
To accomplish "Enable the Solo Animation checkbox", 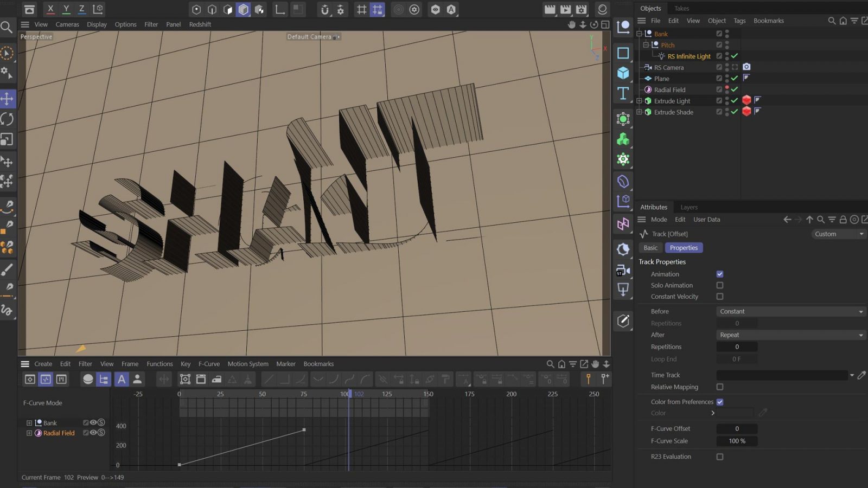I will pyautogui.click(x=720, y=285).
